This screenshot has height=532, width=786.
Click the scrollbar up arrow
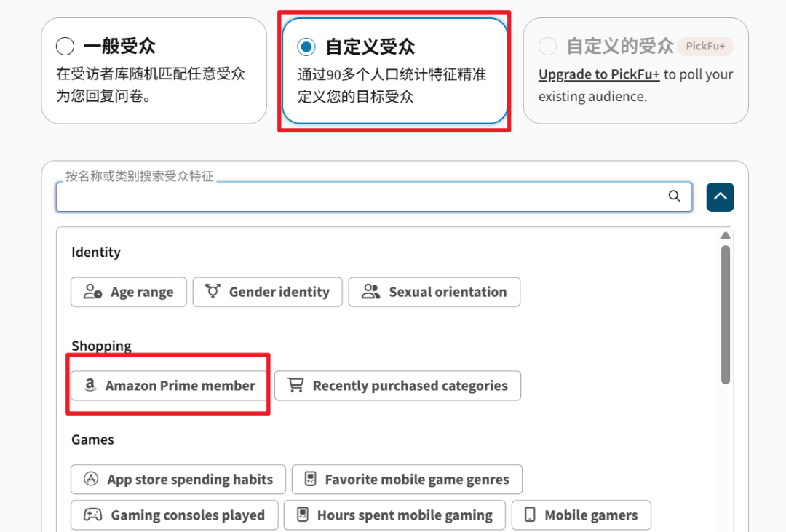pos(726,235)
